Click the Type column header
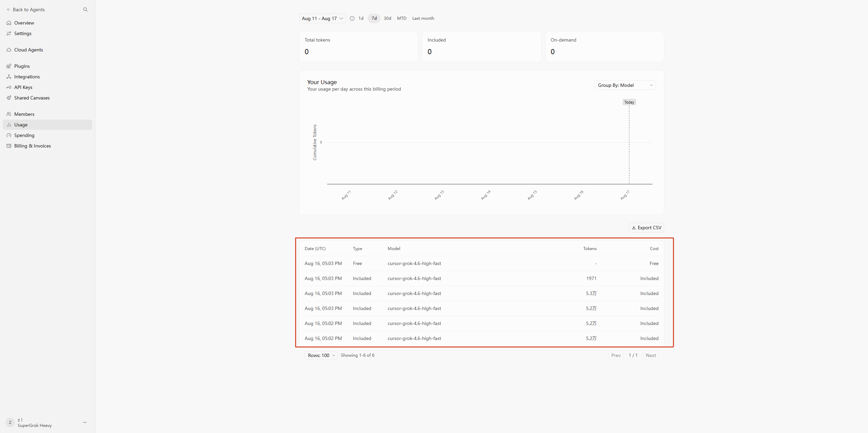The width and height of the screenshot is (868, 433). tap(357, 249)
